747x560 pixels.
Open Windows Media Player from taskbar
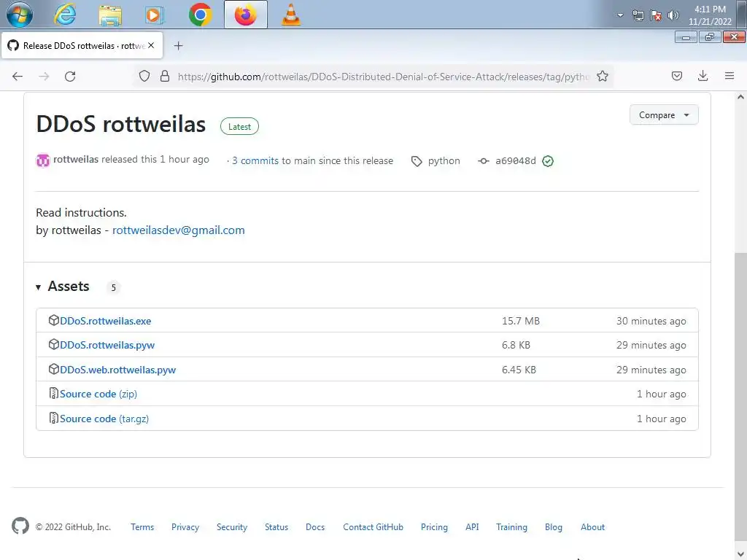click(154, 15)
